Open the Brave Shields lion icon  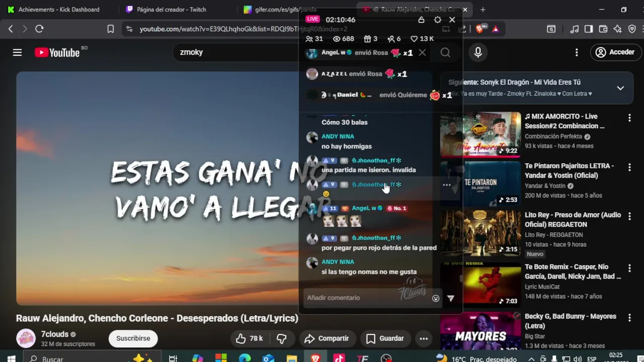[479, 29]
